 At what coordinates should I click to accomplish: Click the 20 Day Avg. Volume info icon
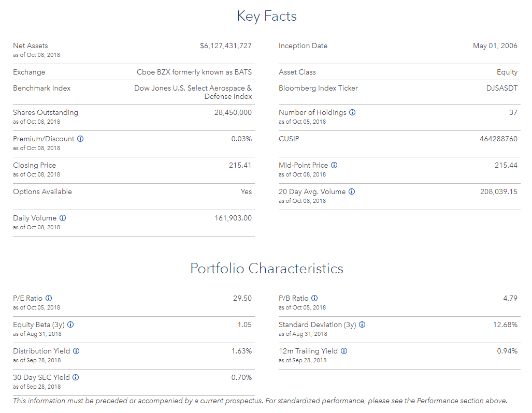[352, 191]
